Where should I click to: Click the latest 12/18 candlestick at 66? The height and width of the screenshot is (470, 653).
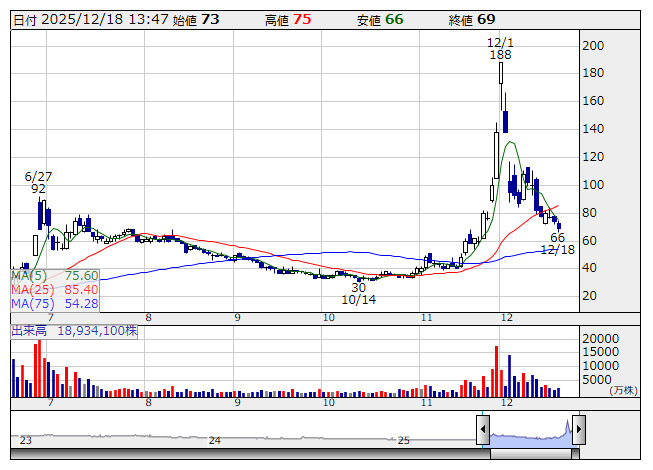pos(558,226)
